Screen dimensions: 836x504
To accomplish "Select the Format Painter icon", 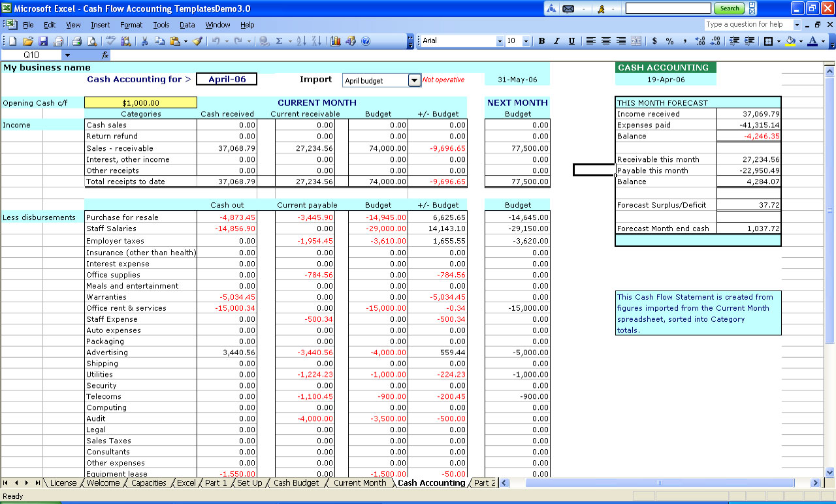I will [197, 40].
